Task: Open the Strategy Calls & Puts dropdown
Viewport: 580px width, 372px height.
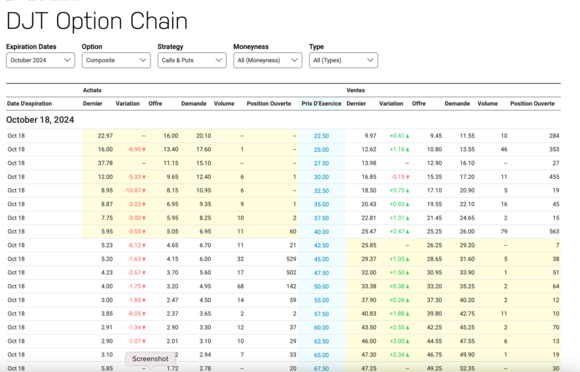Action: (192, 60)
